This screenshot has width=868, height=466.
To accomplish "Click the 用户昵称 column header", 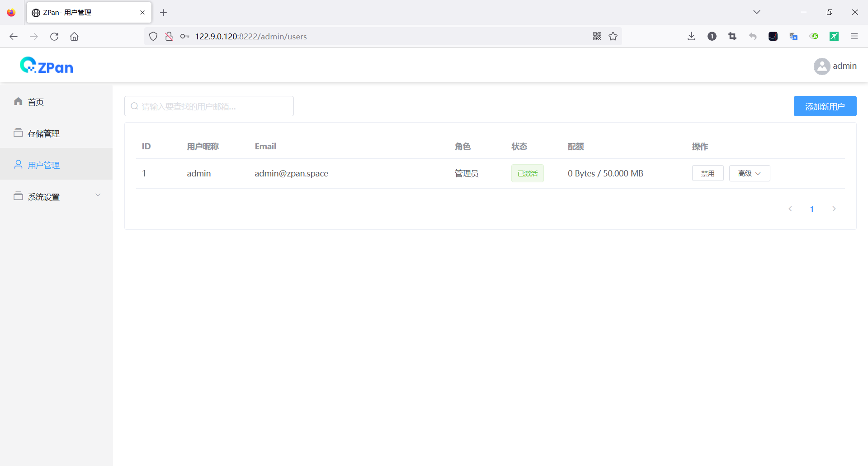I will 203,147.
